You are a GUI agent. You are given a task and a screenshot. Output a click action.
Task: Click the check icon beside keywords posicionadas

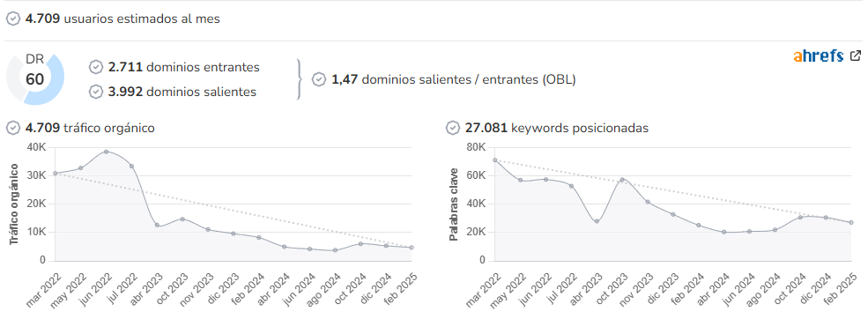point(453,128)
